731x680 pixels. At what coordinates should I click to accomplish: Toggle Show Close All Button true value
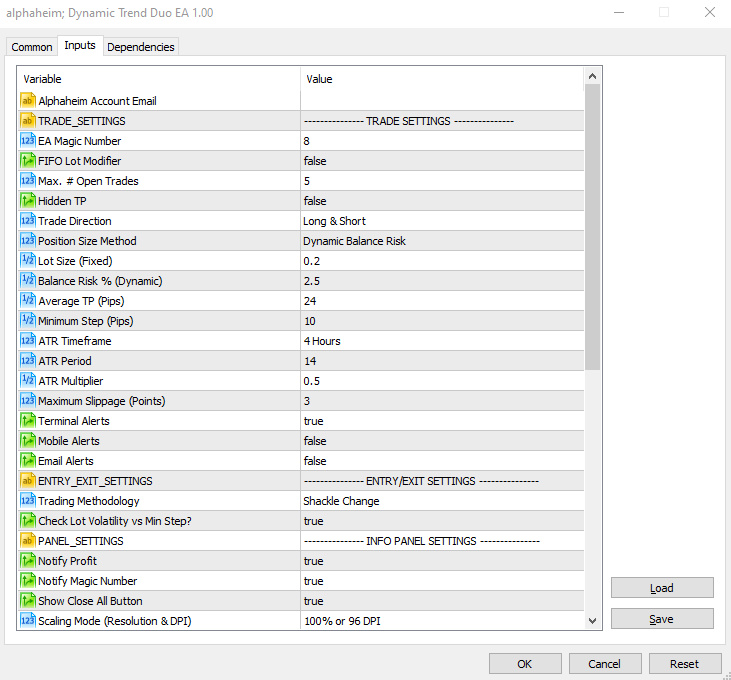tap(442, 601)
